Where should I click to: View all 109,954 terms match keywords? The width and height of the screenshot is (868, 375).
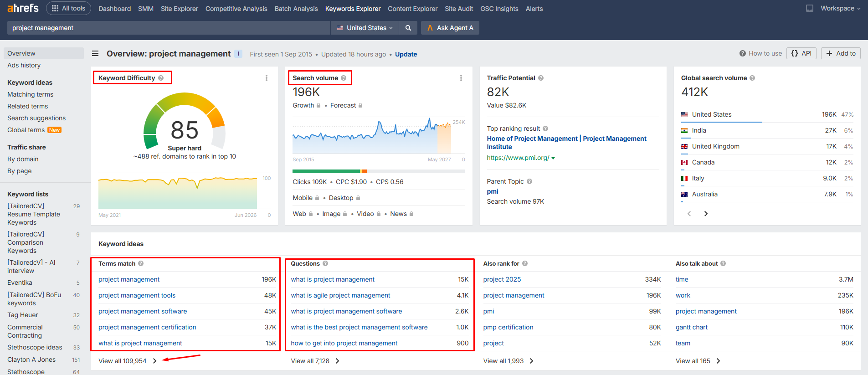click(128, 361)
